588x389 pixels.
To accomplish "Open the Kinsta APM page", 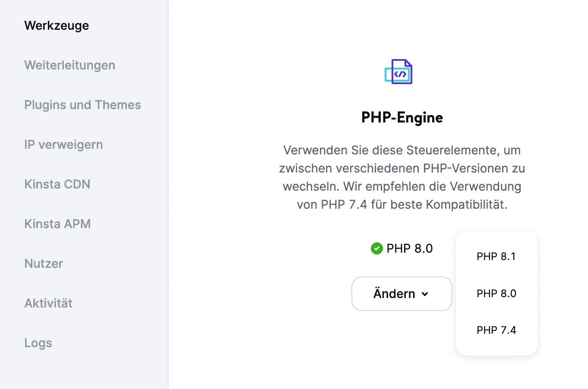I will pos(57,224).
